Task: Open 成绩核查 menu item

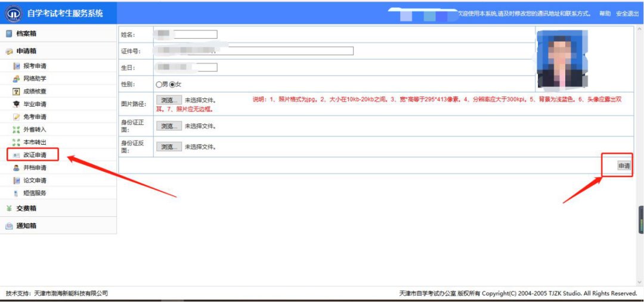Action: coord(35,92)
